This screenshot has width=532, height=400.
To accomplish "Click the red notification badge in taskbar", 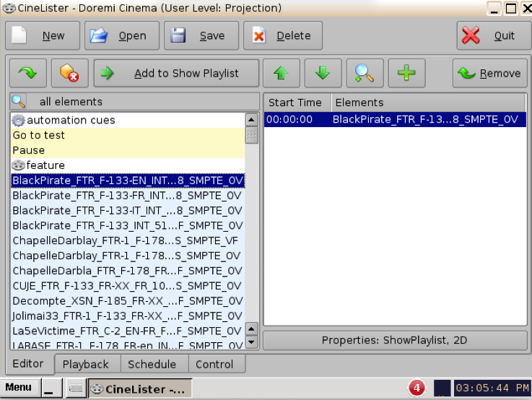I will click(417, 388).
